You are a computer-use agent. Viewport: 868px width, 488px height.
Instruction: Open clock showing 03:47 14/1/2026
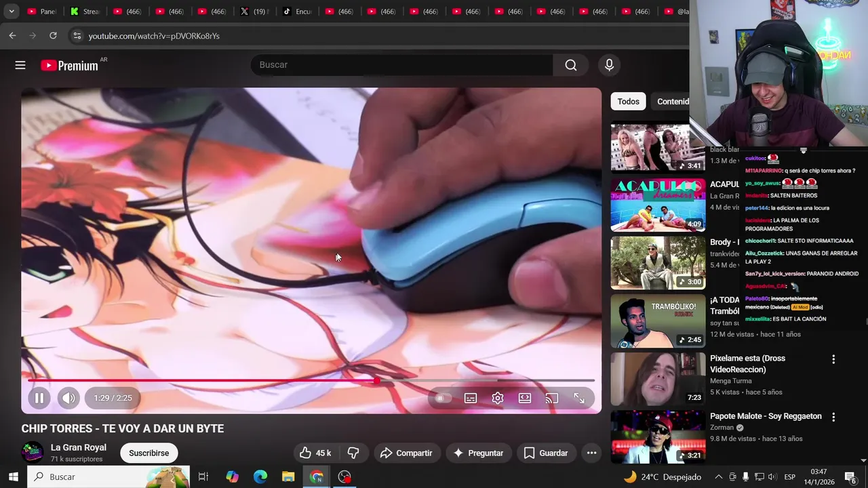pyautogui.click(x=818, y=476)
